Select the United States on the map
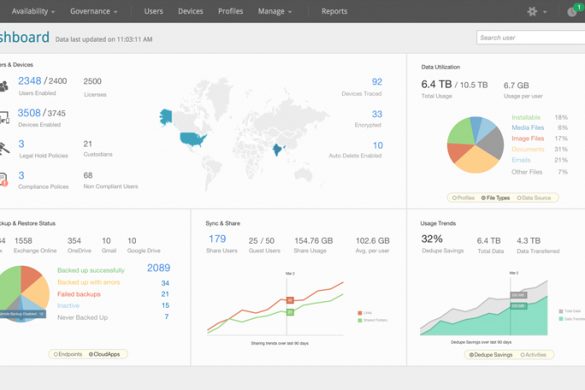Viewport: 585px width, 390px height. 193,139
